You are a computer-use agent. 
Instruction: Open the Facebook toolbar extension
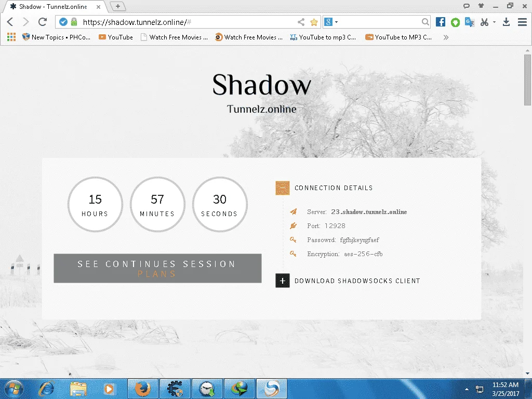[441, 22]
